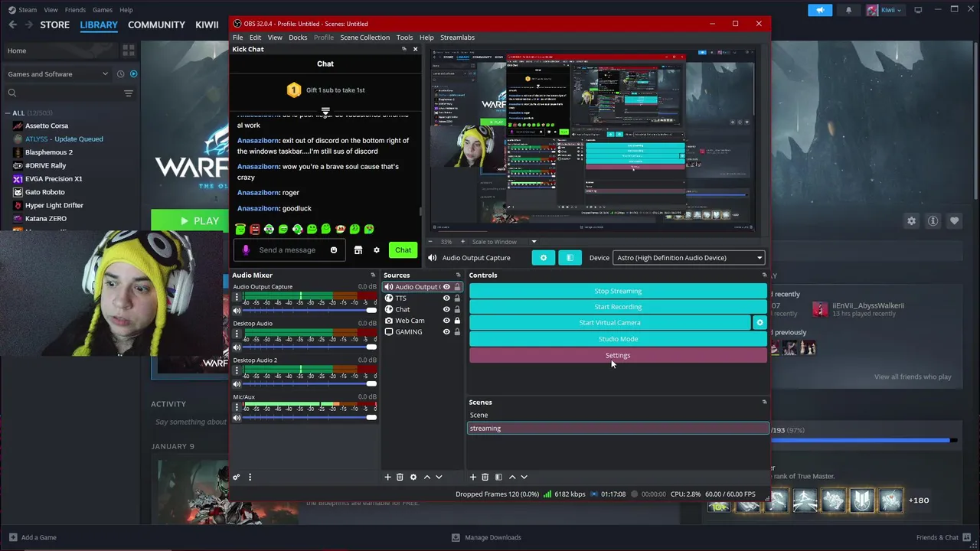The image size is (980, 551).
Task: Open Audio Mixer three-dot menu at bottom
Action: pyautogui.click(x=250, y=477)
